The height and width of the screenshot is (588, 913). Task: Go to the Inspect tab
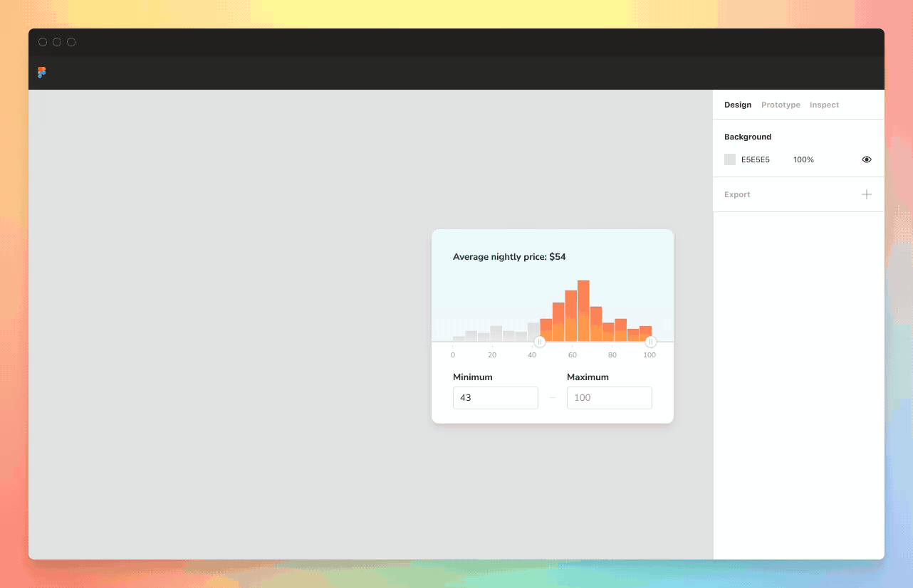pyautogui.click(x=824, y=105)
